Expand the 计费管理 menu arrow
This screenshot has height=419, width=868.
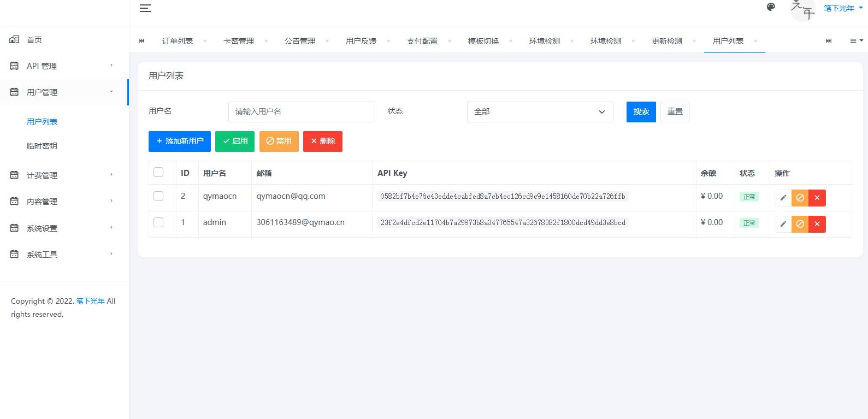pyautogui.click(x=111, y=175)
